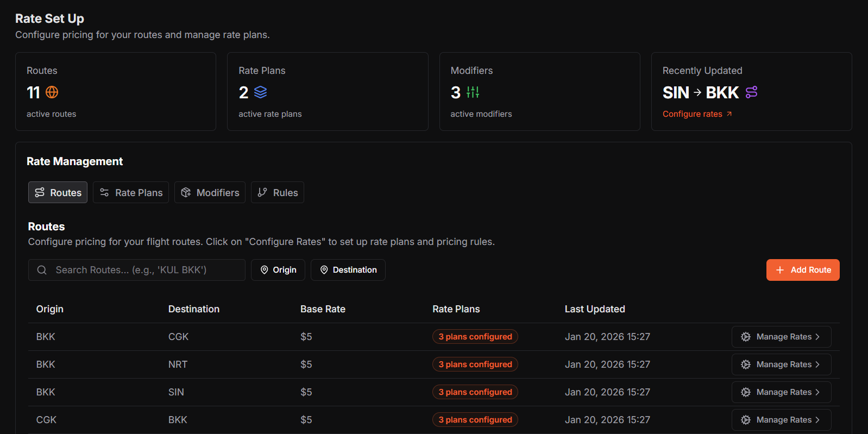Focus the Search Routes input field
The width and height of the screenshot is (868, 434).
137,270
